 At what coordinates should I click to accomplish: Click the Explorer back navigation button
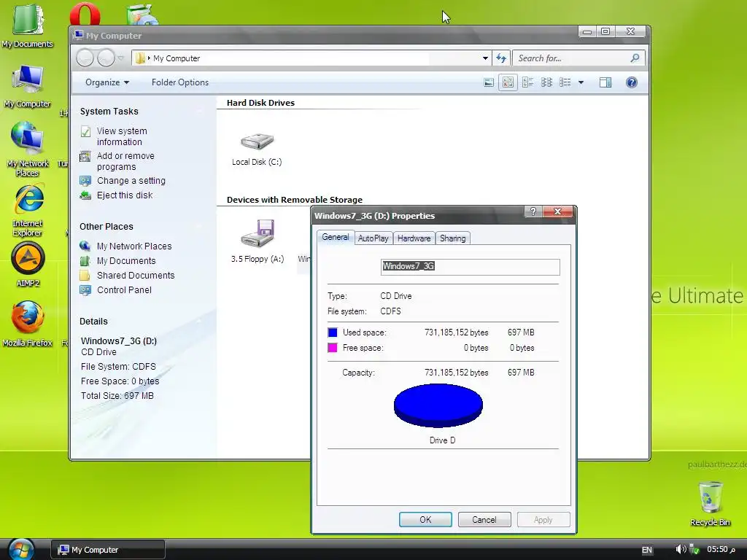pyautogui.click(x=85, y=58)
